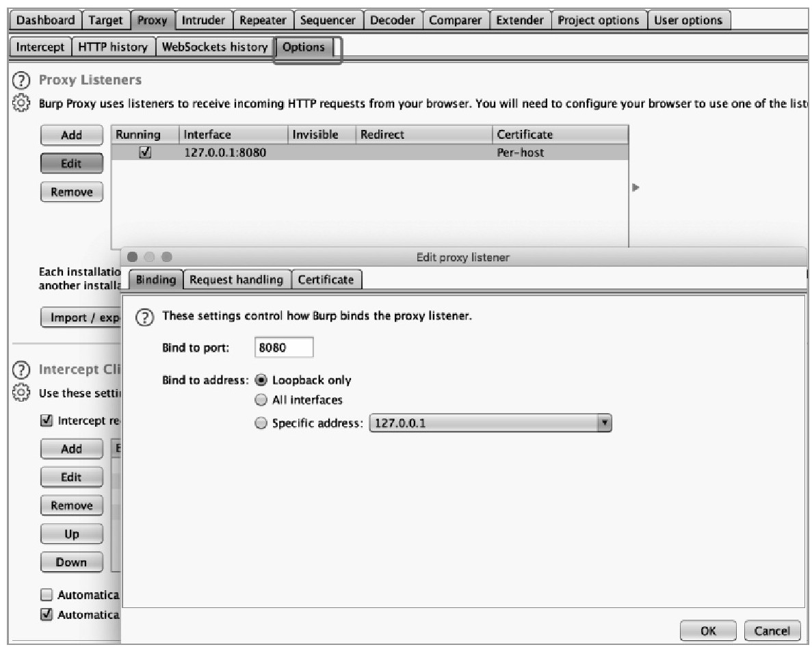Open Certificate tab in dialog
Viewport: 812px width, 647px height.
[x=326, y=280]
